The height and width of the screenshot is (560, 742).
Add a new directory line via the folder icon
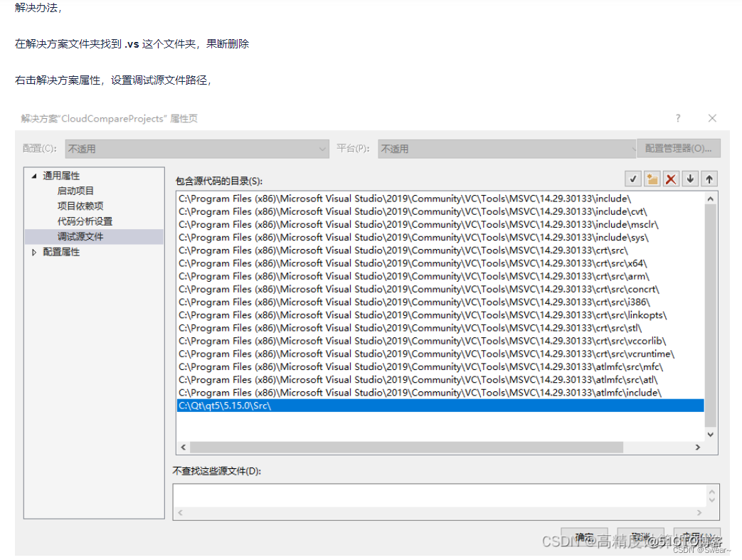(x=652, y=178)
